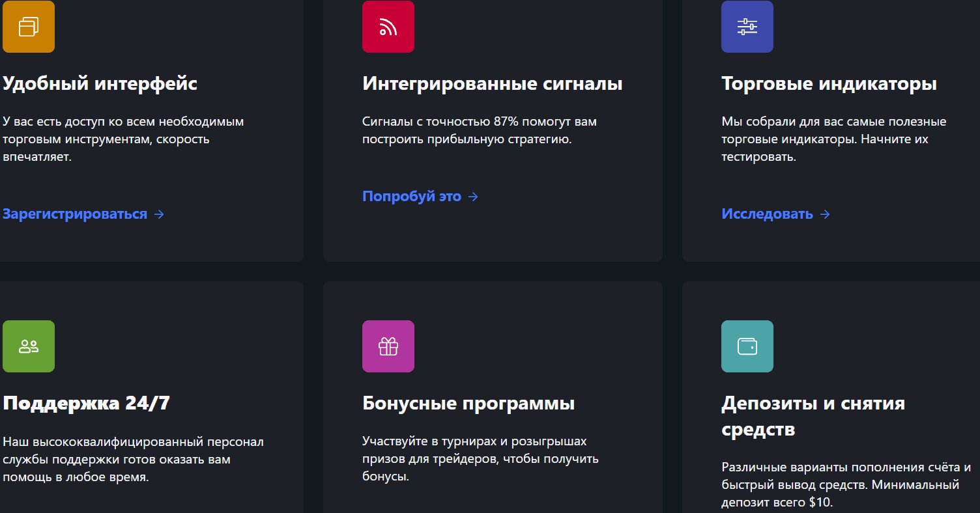Screen dimensions: 980x513
Task: Select the green people icon for Поддержка 24/7
Action: (x=29, y=346)
